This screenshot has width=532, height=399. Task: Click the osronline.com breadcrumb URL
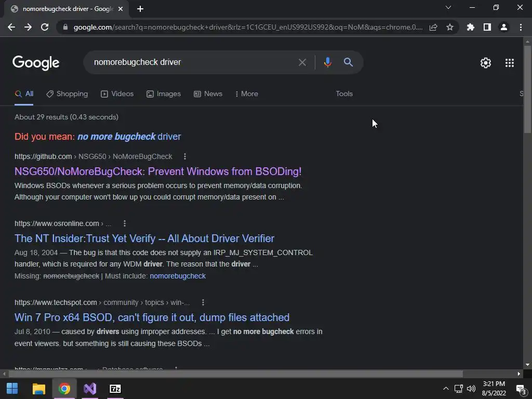(x=63, y=223)
